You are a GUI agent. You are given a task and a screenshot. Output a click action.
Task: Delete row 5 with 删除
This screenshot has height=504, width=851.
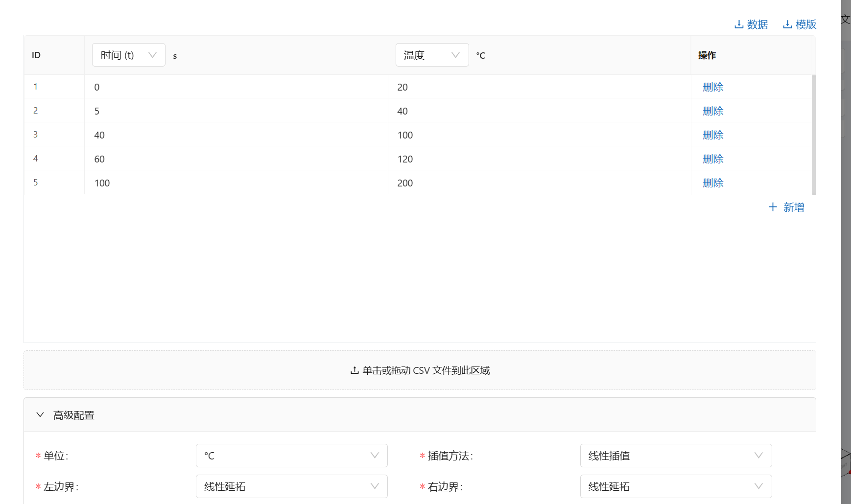(713, 183)
